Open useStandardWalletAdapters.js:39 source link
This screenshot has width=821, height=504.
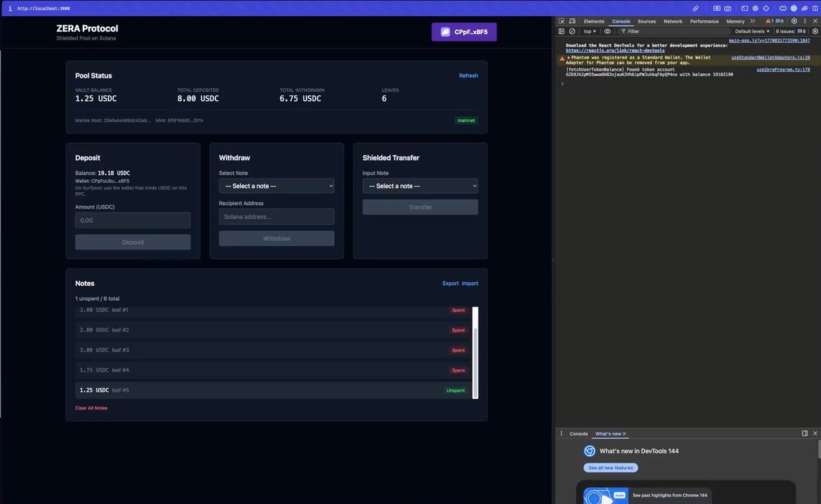pyautogui.click(x=770, y=58)
